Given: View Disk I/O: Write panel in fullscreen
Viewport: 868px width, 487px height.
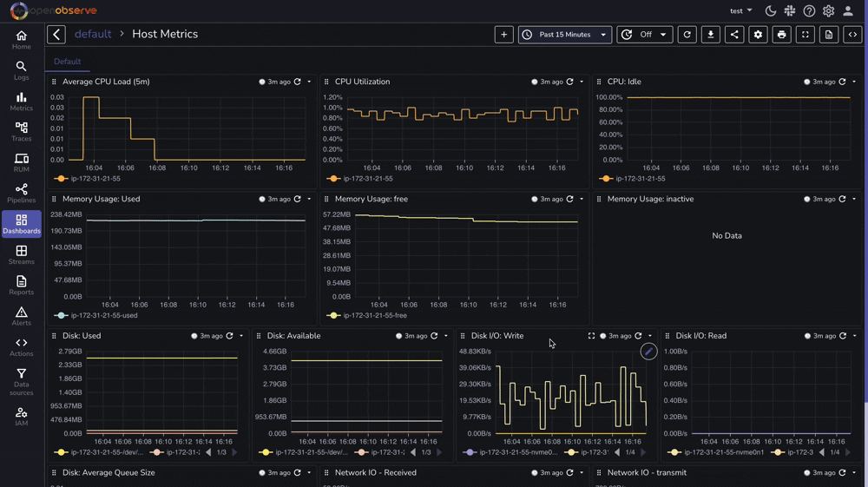Looking at the screenshot, I should [591, 336].
